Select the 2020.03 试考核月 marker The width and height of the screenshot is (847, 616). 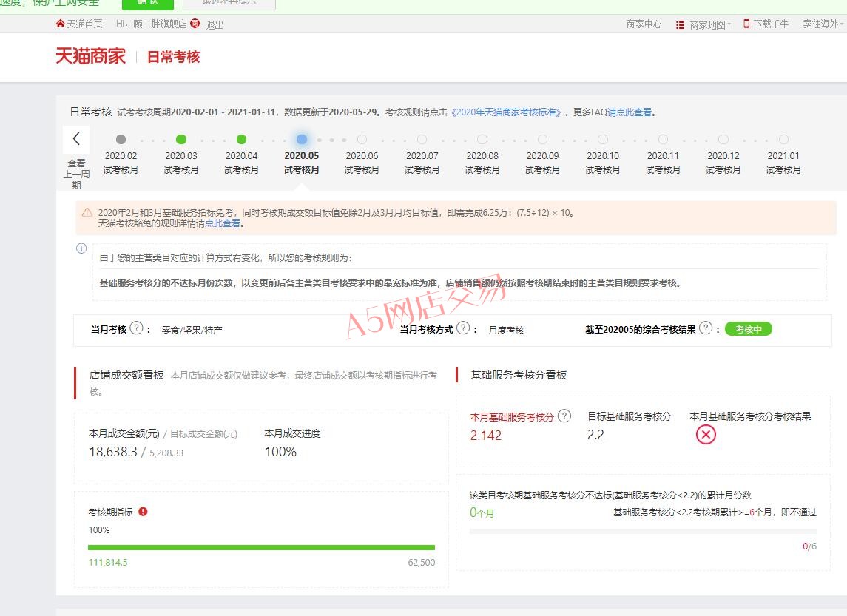(181, 139)
